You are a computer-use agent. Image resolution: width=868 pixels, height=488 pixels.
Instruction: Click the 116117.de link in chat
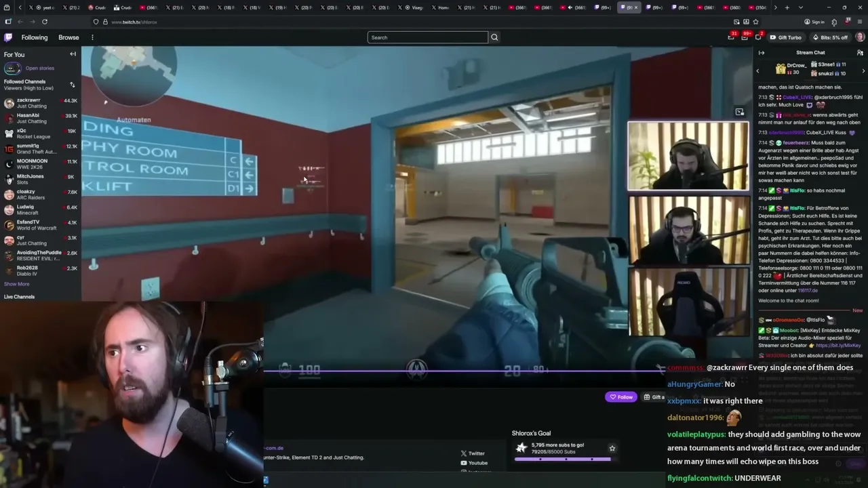pos(808,290)
